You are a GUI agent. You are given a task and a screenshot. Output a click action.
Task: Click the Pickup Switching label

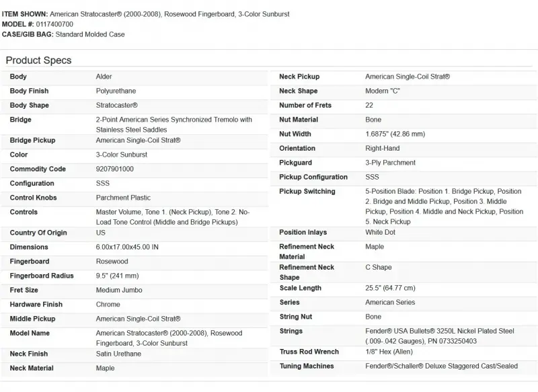click(307, 192)
